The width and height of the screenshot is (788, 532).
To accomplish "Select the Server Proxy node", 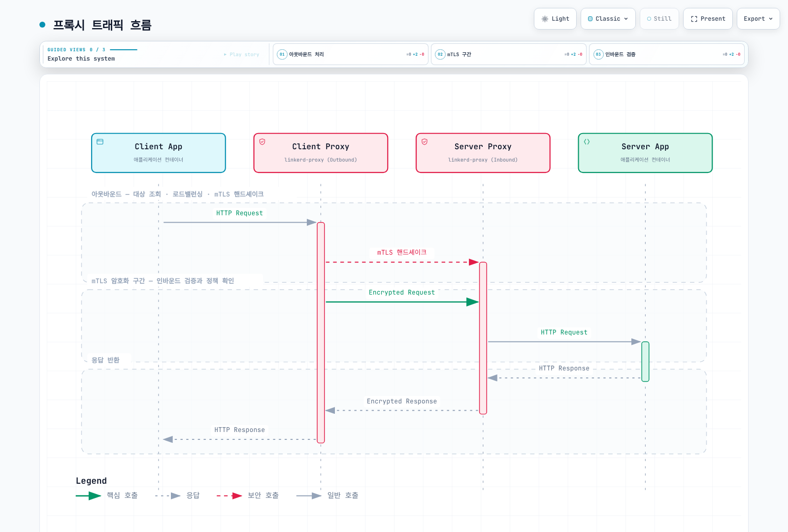I will pyautogui.click(x=483, y=153).
